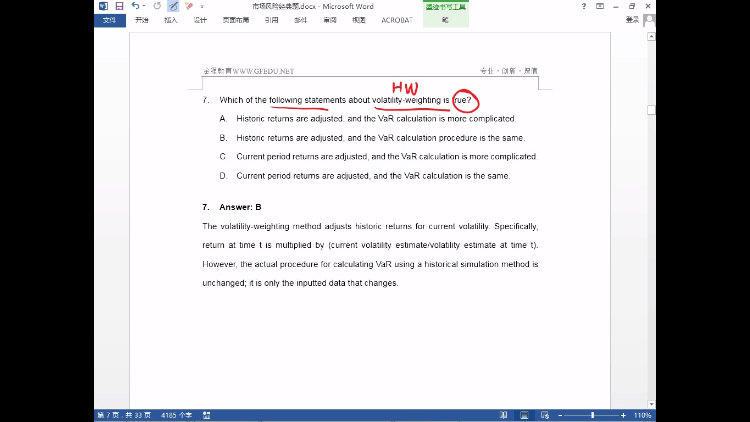Switch to the 设计 (Design) ribbon tab
This screenshot has width=750, height=422.
[x=200, y=20]
